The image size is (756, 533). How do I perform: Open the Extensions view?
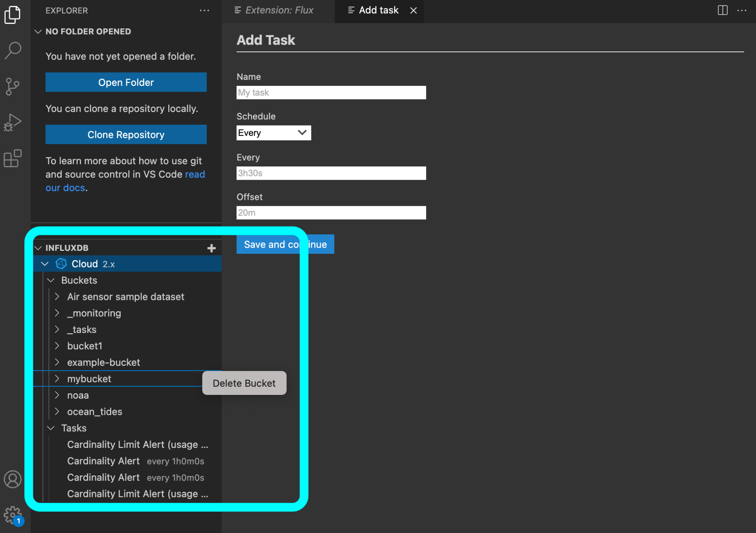(x=12, y=158)
